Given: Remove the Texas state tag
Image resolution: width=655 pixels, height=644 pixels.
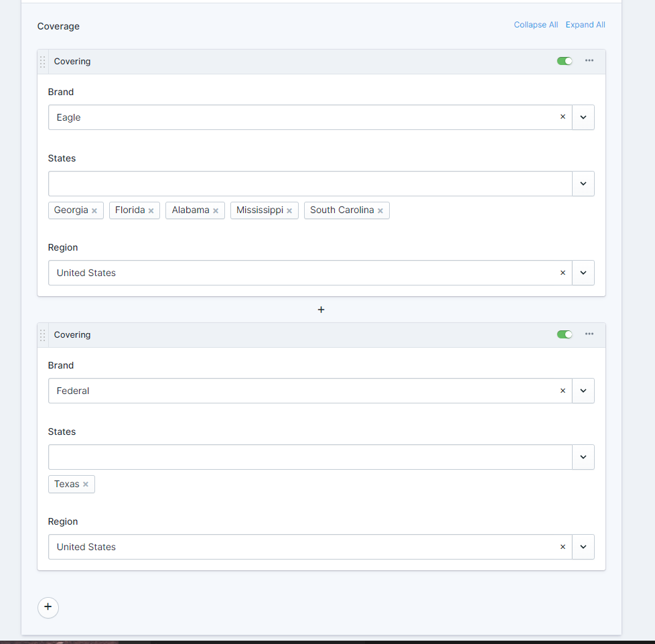Looking at the screenshot, I should point(86,485).
